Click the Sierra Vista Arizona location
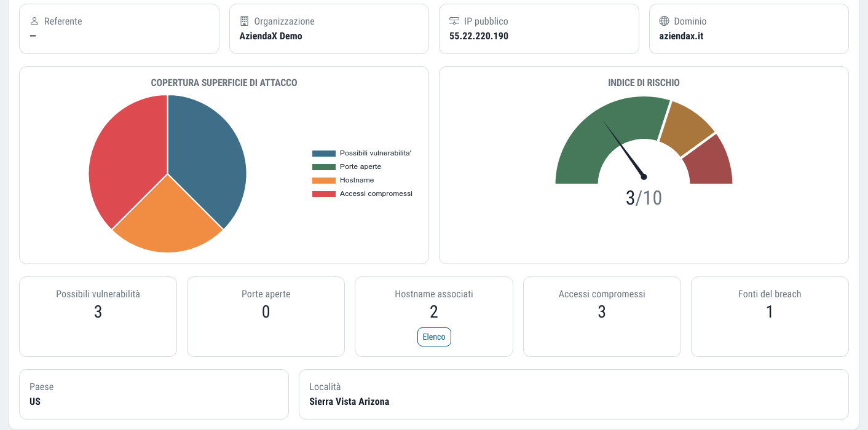The height and width of the screenshot is (430, 868). [x=349, y=401]
